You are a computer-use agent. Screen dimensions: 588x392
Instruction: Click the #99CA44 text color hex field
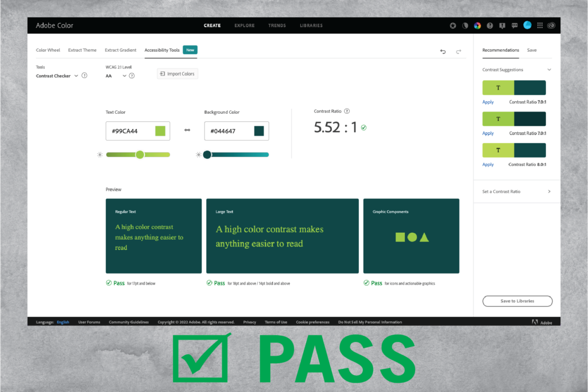pyautogui.click(x=138, y=130)
